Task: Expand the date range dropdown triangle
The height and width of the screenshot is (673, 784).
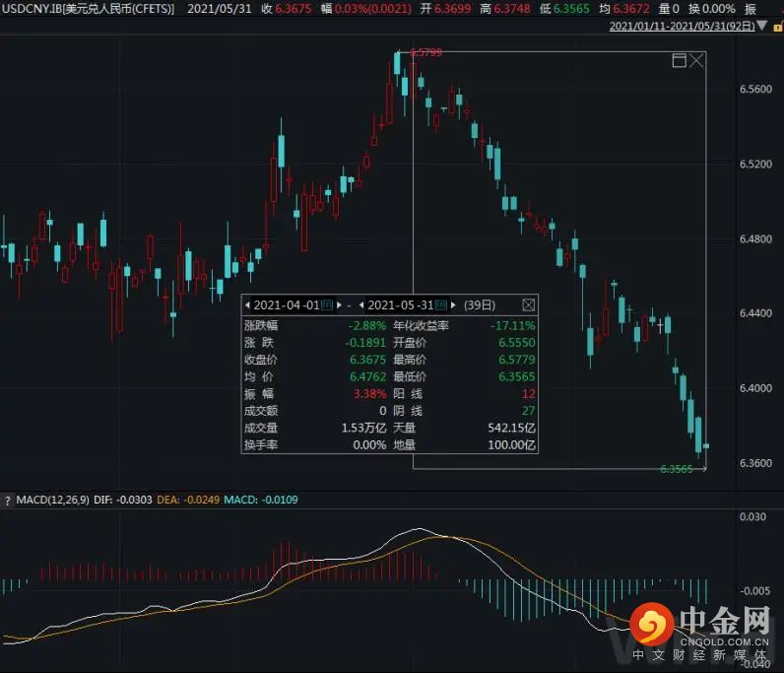Action: 761,26
